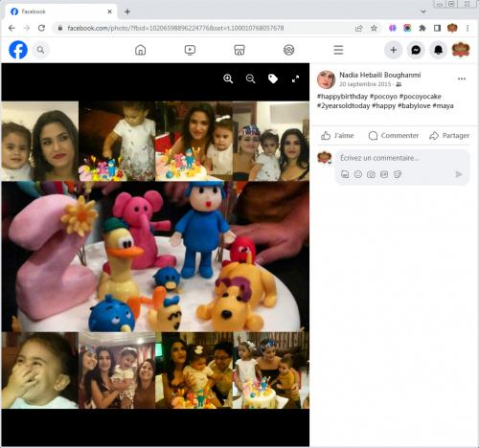Image resolution: width=479 pixels, height=448 pixels.
Task: Open Chrome three-dot menu
Action: pyautogui.click(x=468, y=28)
